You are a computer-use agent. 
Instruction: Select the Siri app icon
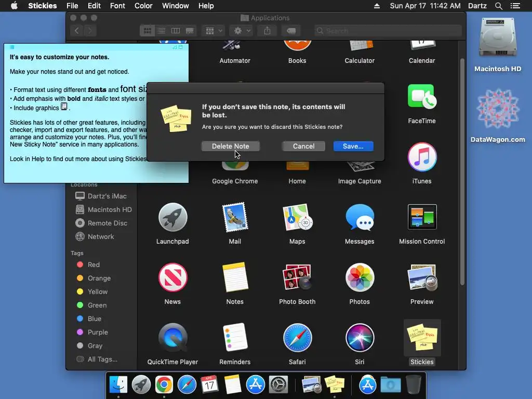pyautogui.click(x=360, y=338)
